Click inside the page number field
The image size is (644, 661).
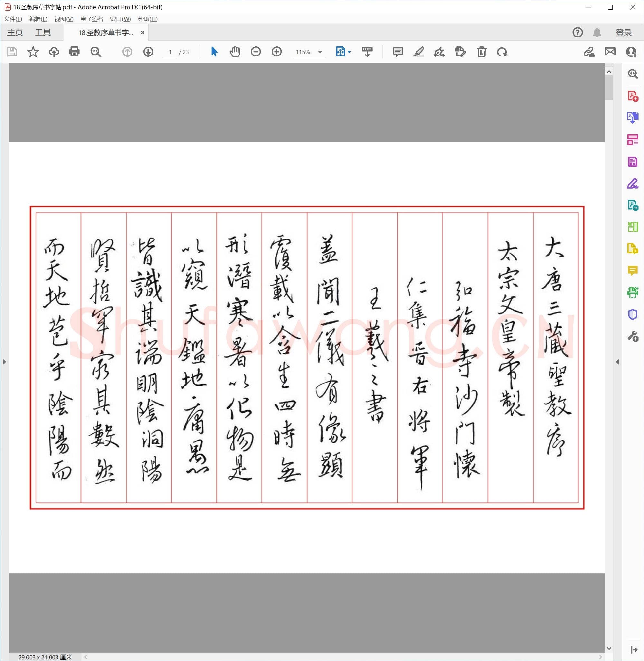point(170,52)
